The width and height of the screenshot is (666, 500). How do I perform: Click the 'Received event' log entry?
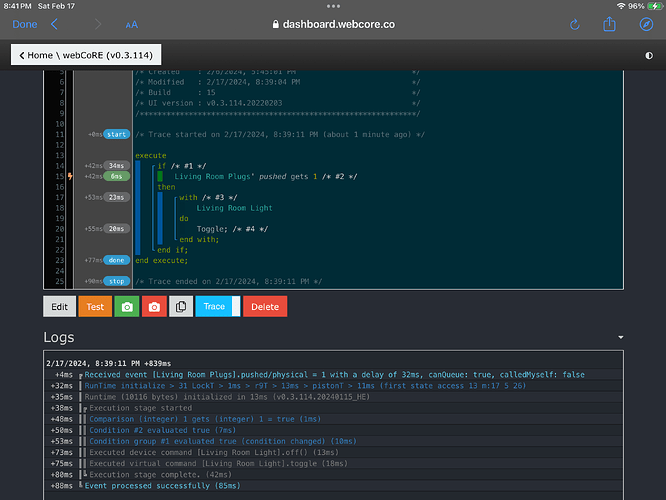tap(334, 375)
